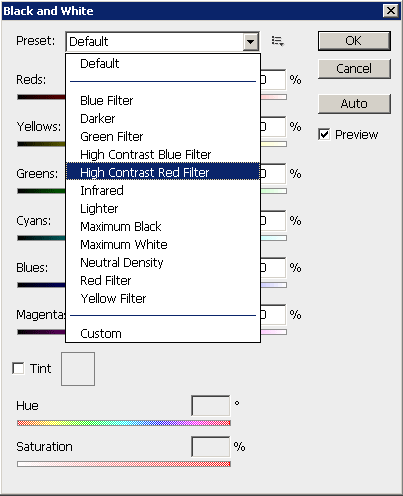403x496 pixels.
Task: Pick the Green Filter preset
Action: point(163,136)
